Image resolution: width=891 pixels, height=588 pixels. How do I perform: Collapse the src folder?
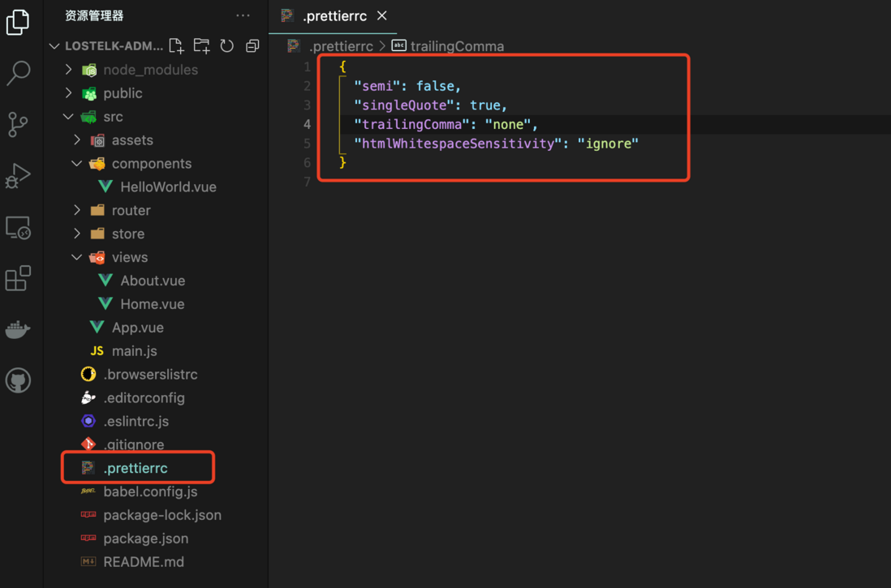[68, 117]
